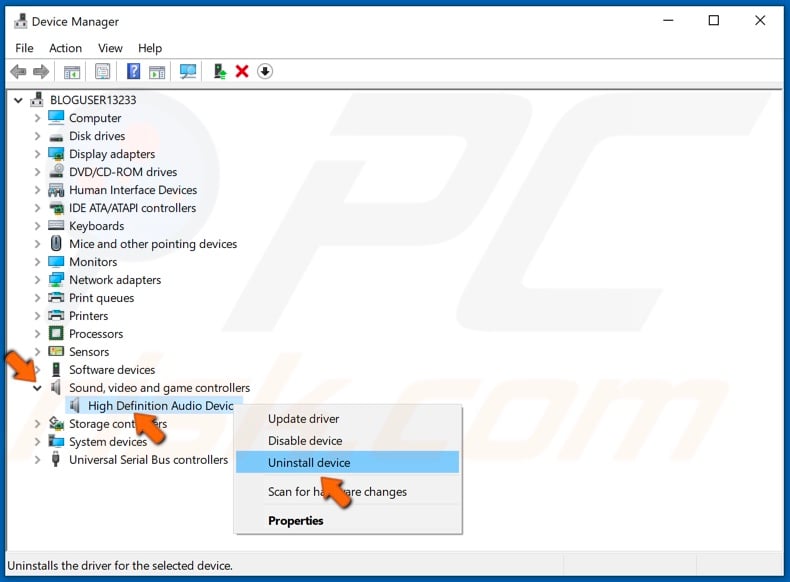Expand the System devices chevron
The height and width of the screenshot is (582, 790).
coord(37,442)
